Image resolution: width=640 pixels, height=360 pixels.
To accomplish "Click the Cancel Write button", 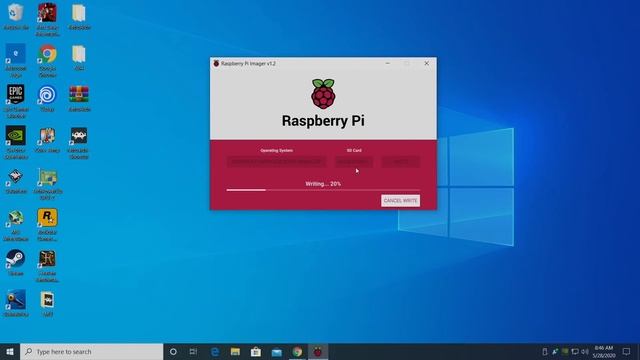I will tap(400, 200).
